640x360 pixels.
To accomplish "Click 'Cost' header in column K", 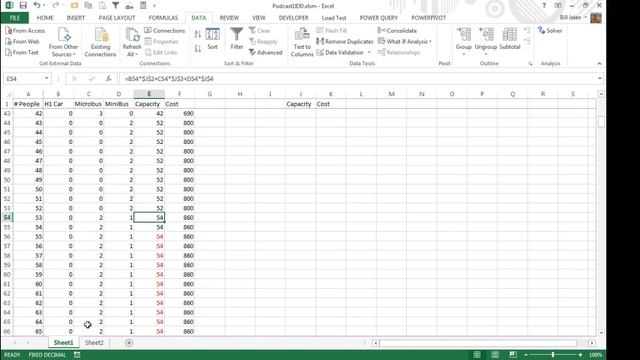I will pos(331,104).
